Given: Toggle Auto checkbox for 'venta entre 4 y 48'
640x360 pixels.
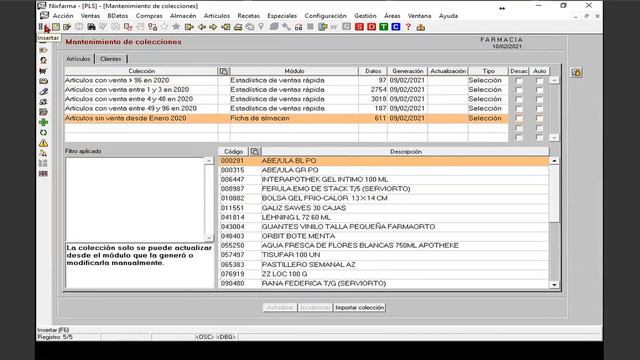Looking at the screenshot, I should tap(539, 100).
